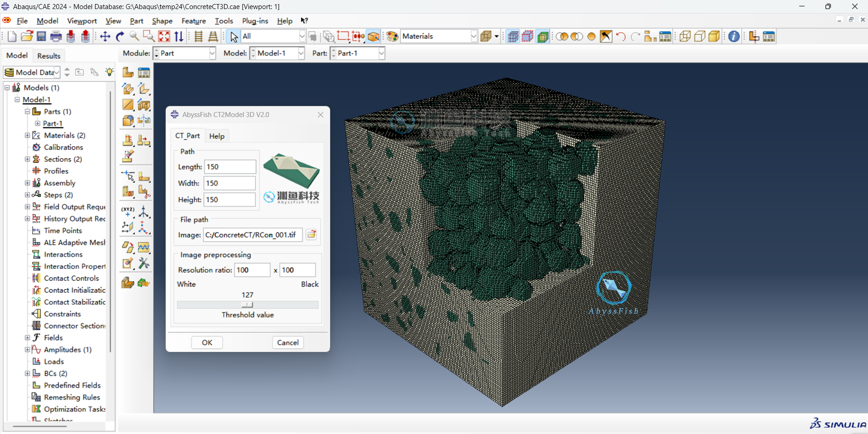Select Predefined Fields in model tree
The width and height of the screenshot is (868, 434).
(x=72, y=385)
